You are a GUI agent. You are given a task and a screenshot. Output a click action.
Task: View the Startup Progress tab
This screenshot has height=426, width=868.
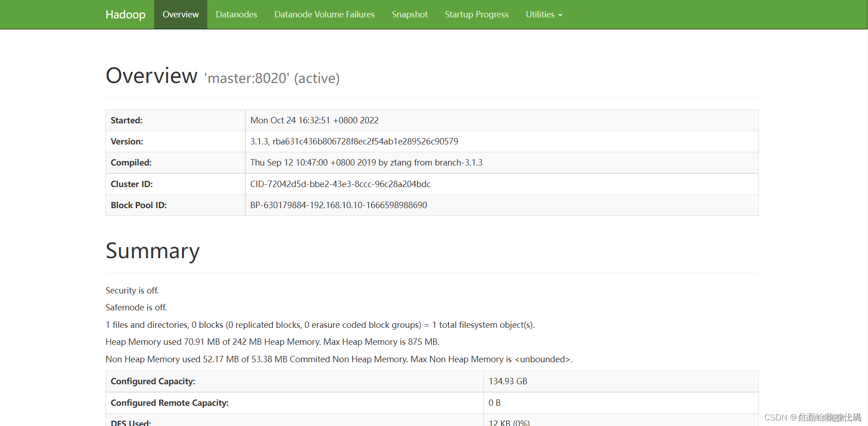[476, 15]
